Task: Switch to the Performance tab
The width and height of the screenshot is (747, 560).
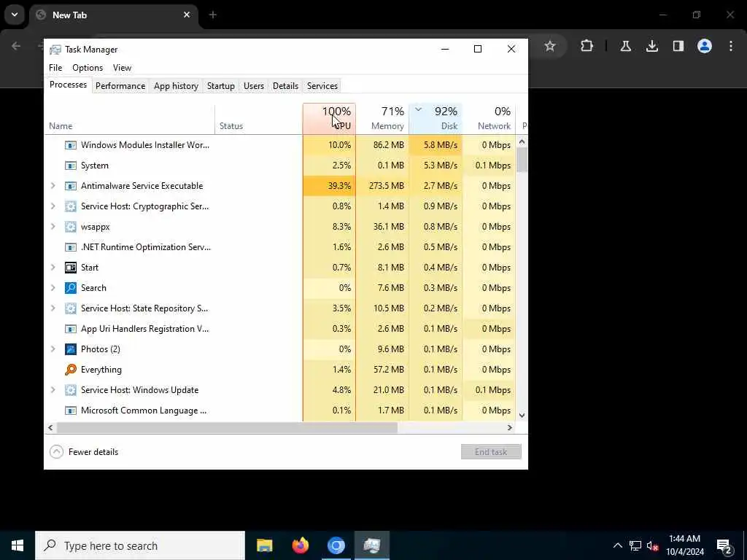Action: tap(120, 86)
